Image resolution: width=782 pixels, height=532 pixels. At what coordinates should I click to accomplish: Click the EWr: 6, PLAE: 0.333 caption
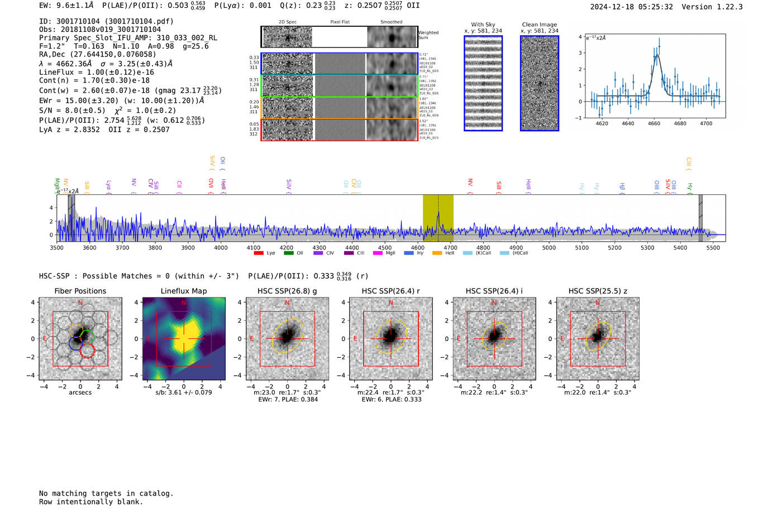(x=391, y=400)
